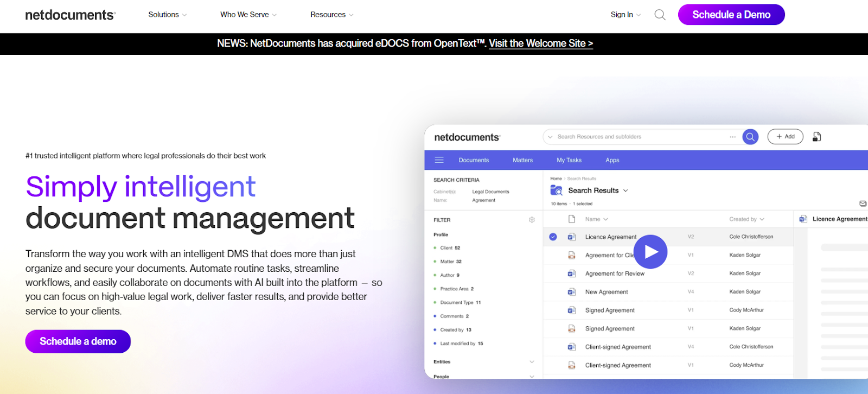
Task: Sort by the Name column header
Action: tap(596, 219)
